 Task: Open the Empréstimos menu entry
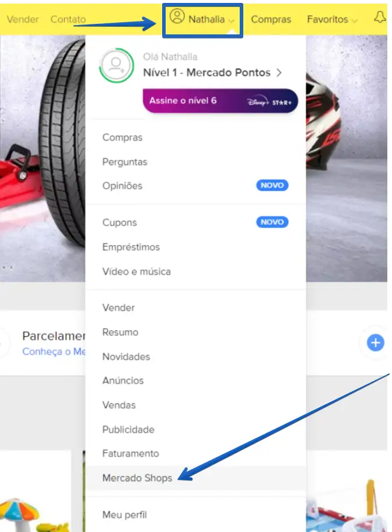131,247
